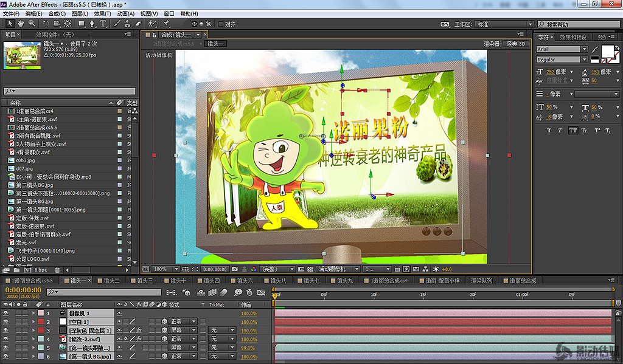Enable the 对齐 snapping checkbox

pyautogui.click(x=220, y=24)
